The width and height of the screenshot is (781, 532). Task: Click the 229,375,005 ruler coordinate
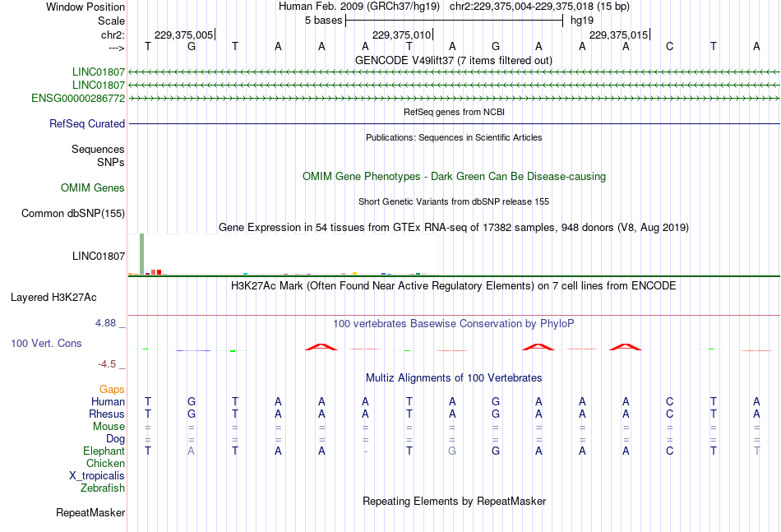click(184, 35)
